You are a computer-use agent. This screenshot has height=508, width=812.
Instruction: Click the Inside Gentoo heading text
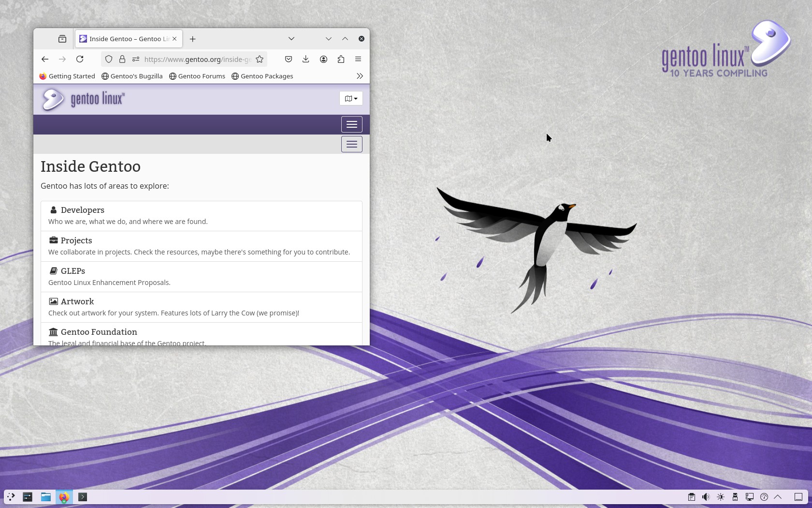pos(90,166)
